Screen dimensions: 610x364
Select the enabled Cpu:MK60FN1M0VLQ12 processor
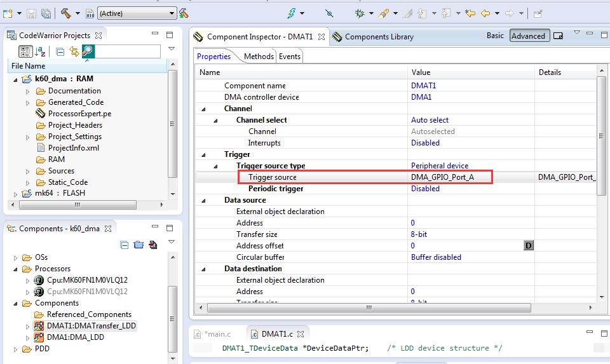(87, 280)
